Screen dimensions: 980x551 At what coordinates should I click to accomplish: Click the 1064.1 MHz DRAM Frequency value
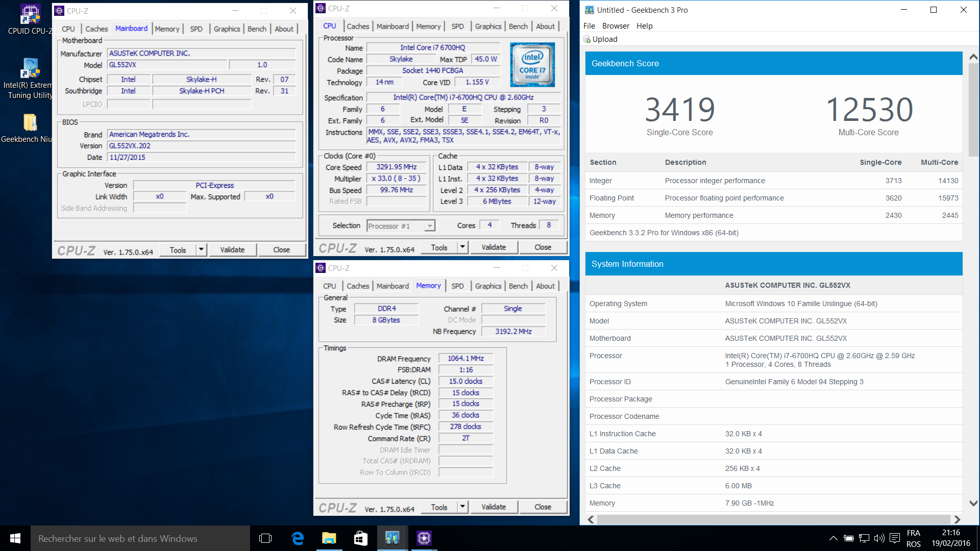click(x=465, y=359)
